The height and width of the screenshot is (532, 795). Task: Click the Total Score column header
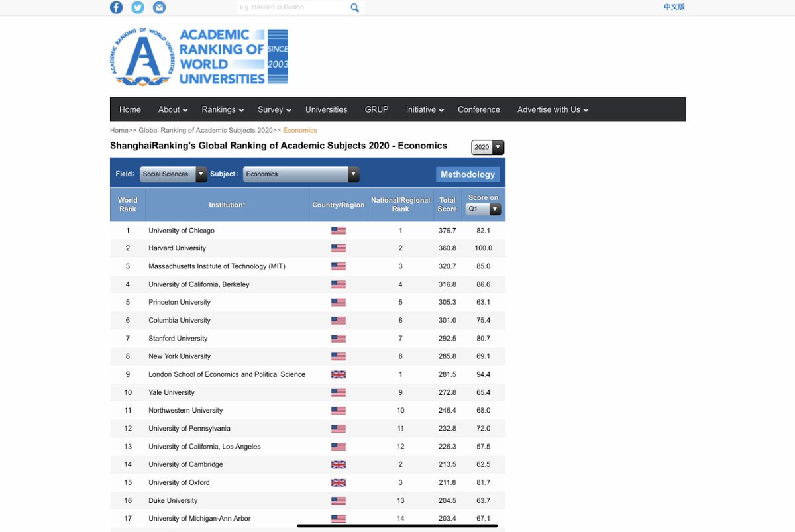tap(447, 205)
